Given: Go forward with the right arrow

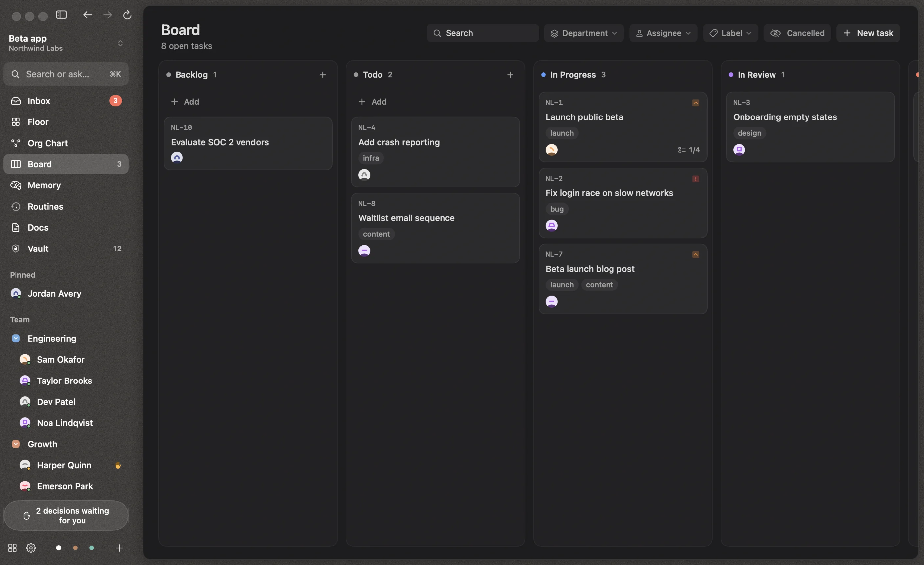Looking at the screenshot, I should pyautogui.click(x=107, y=15).
